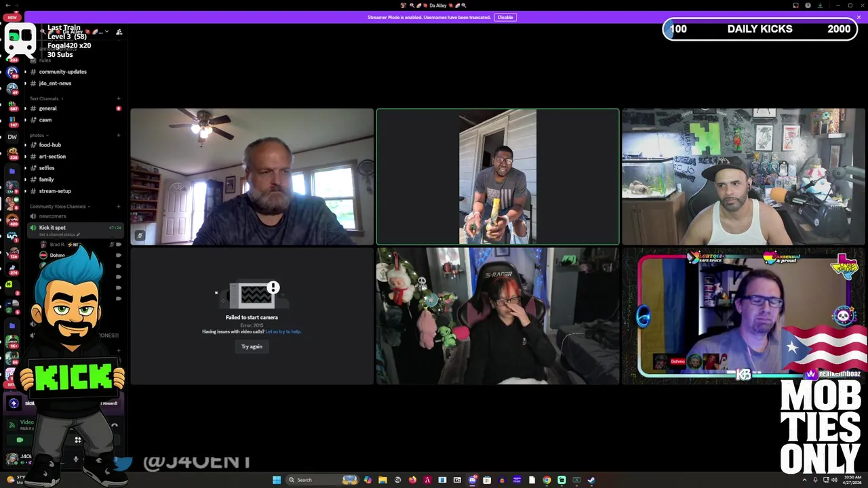Open Copilot from the taskbar

tap(368, 480)
